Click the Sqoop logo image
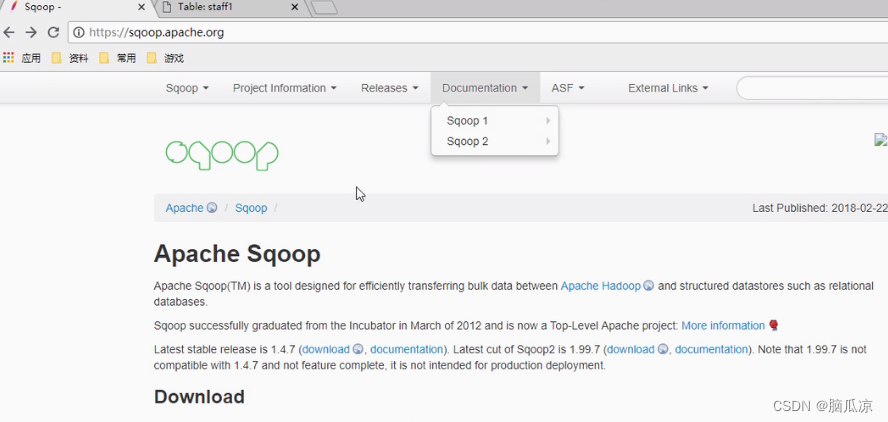 [x=222, y=155]
